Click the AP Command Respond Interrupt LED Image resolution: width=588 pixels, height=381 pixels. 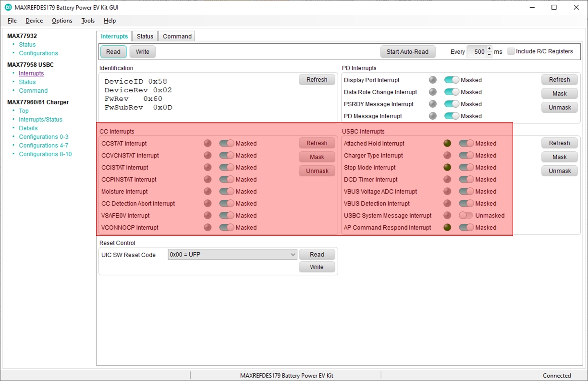point(447,227)
